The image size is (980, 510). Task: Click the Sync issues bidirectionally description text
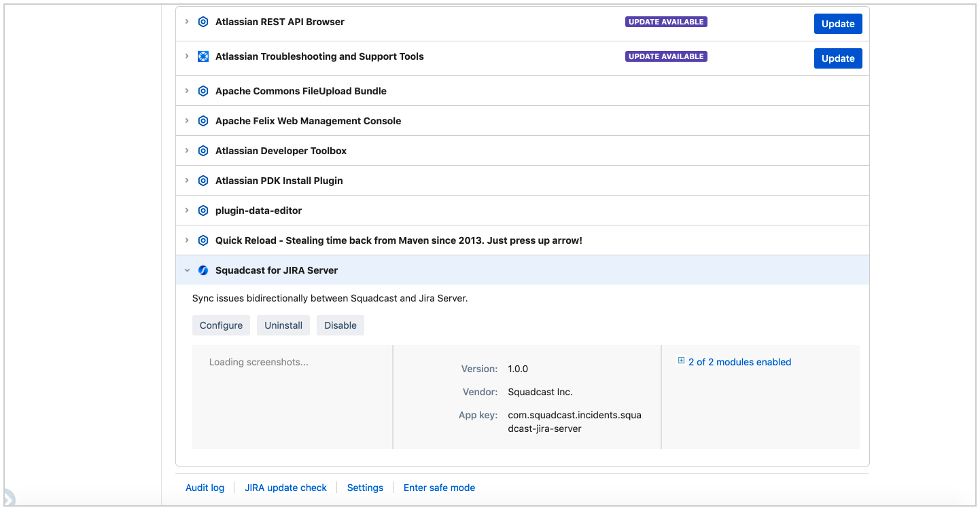pyautogui.click(x=330, y=298)
